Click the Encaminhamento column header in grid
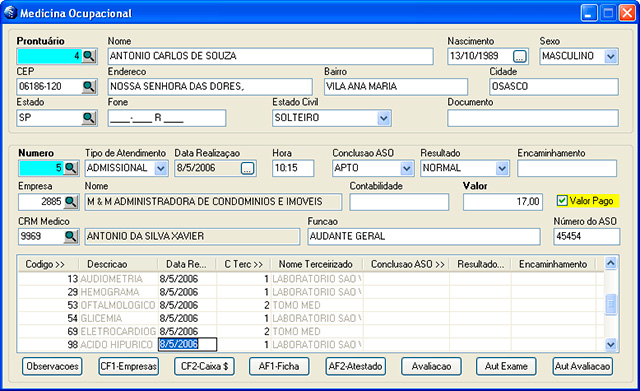 (553, 264)
